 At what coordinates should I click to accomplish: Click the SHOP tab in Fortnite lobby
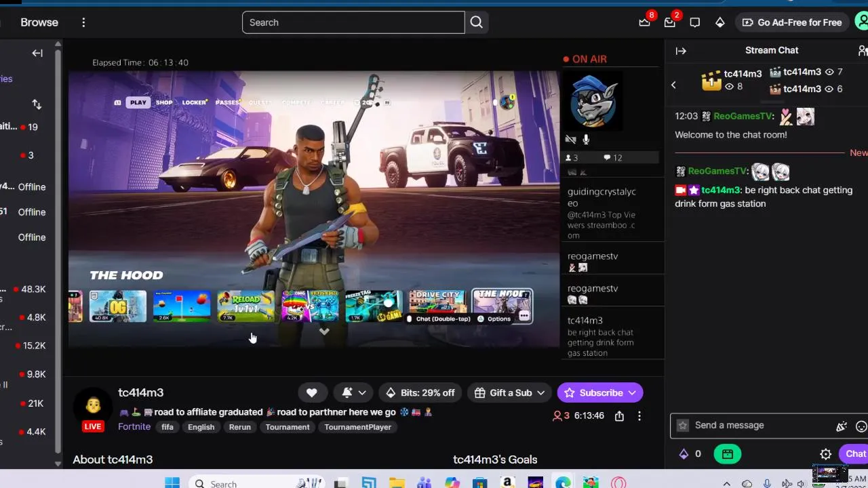[164, 102]
